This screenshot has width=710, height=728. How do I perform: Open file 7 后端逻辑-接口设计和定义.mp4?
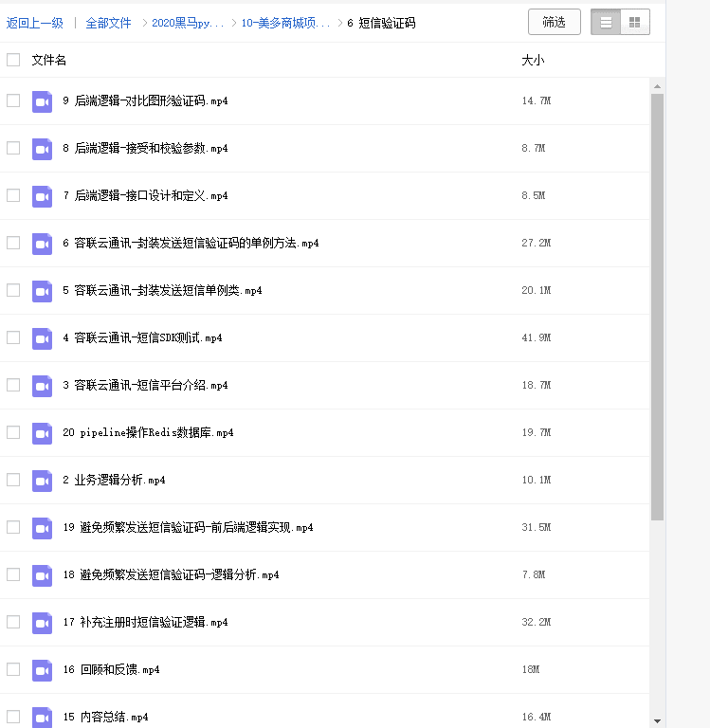pos(145,196)
